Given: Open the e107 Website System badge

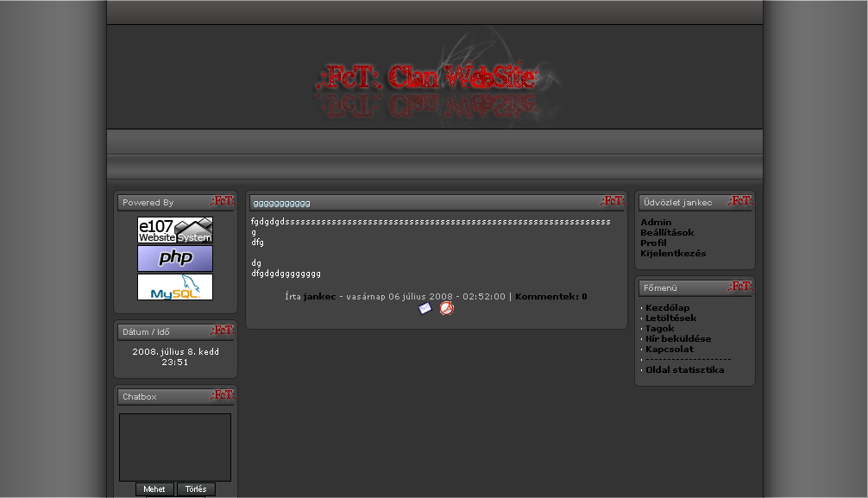Looking at the screenshot, I should pos(175,230).
